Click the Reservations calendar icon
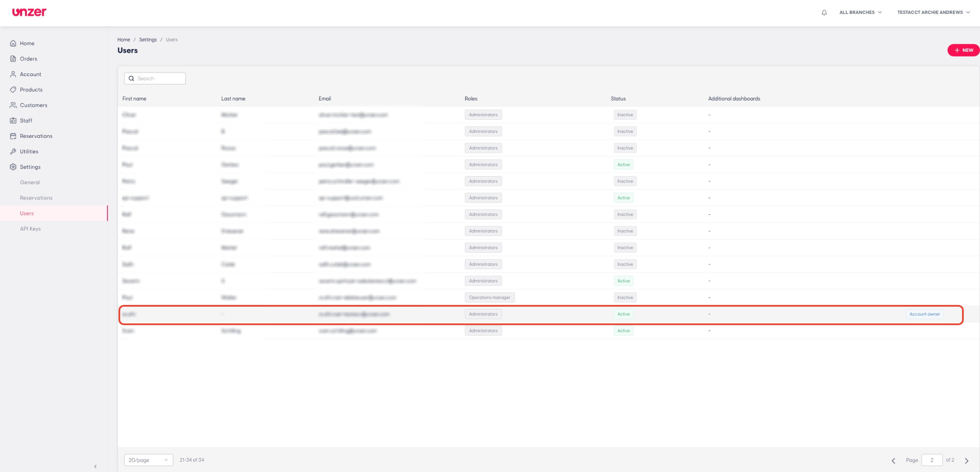Viewport: 980px width, 472px height. pos(13,136)
